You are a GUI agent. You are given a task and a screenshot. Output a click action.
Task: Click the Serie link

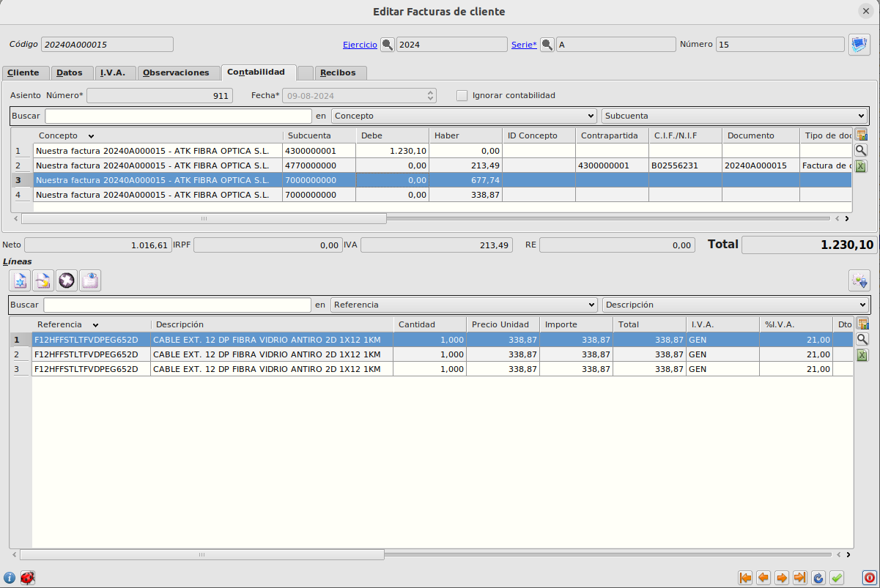pos(524,45)
